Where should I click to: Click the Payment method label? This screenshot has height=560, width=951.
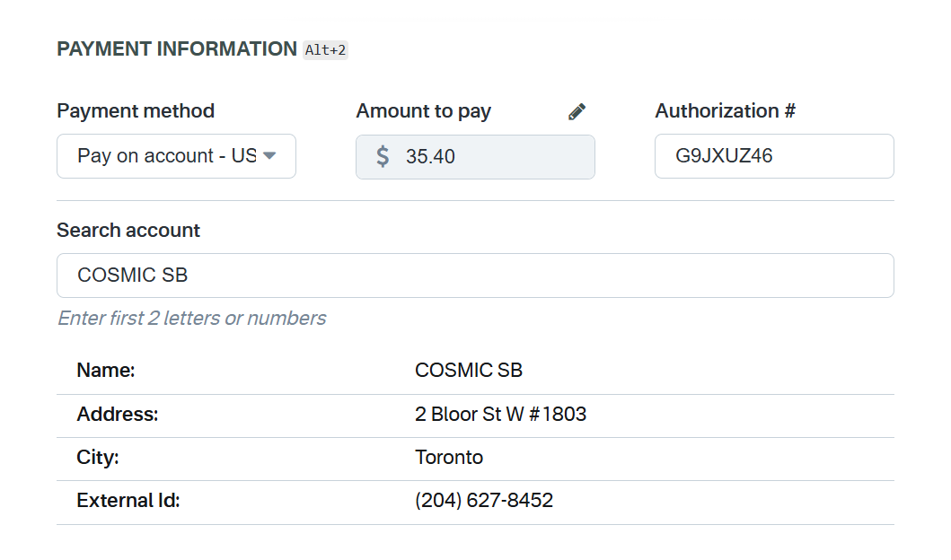pos(136,111)
